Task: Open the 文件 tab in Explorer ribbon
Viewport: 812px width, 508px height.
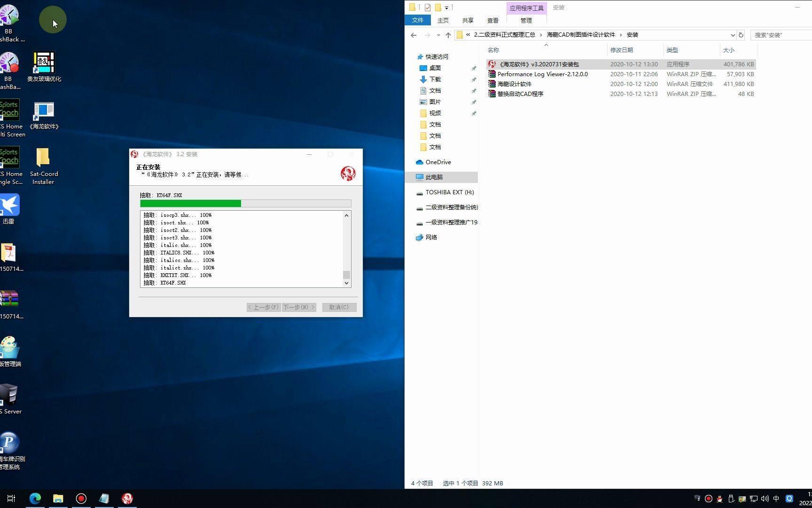Action: click(418, 20)
